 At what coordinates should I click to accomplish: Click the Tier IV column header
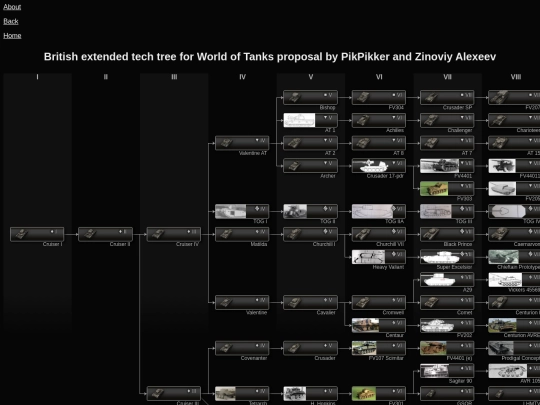tap(242, 77)
